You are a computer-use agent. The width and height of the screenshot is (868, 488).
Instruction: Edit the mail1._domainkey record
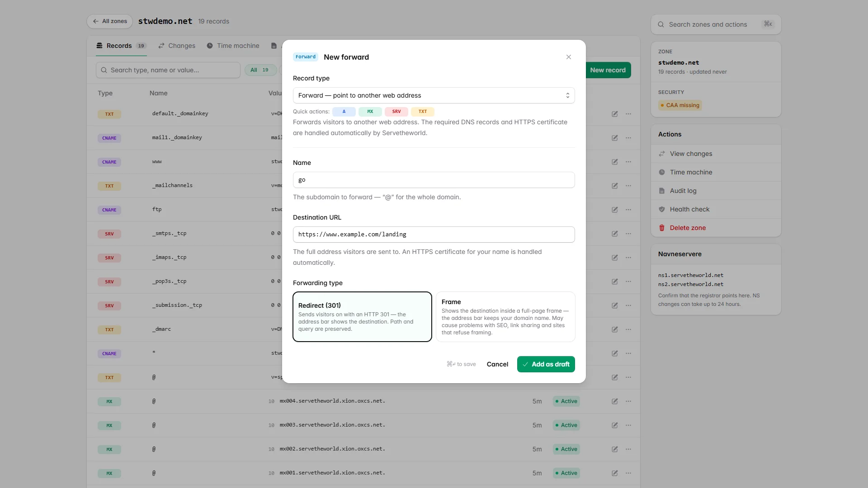point(614,138)
